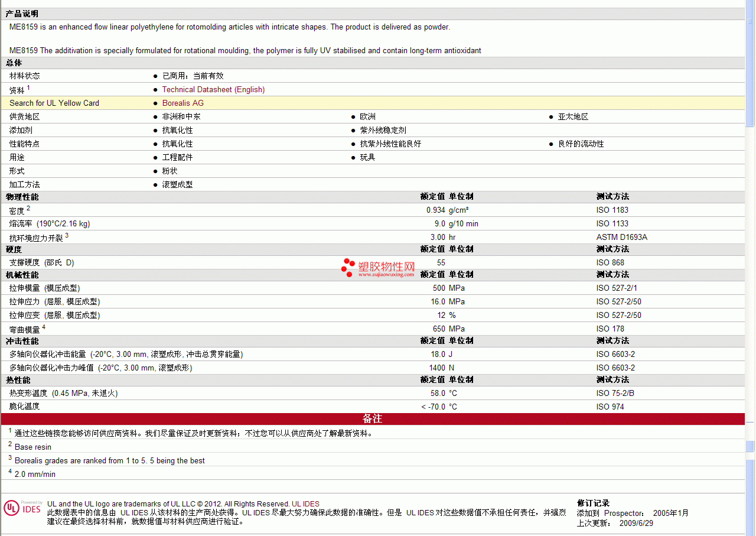Click the ISO 178 test method
756x536 pixels.
click(610, 329)
